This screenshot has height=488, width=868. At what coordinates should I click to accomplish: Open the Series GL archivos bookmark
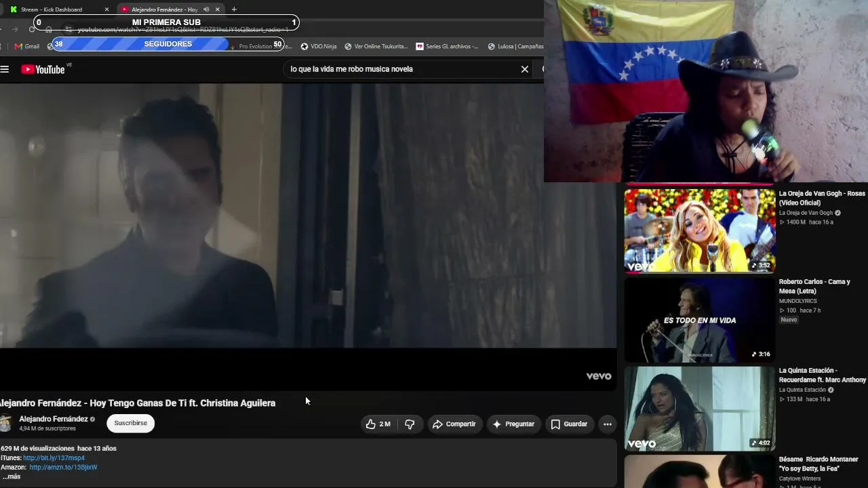tap(448, 46)
